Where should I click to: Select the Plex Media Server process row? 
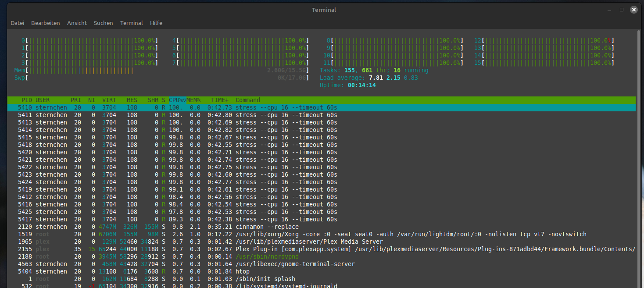[x=322, y=242]
